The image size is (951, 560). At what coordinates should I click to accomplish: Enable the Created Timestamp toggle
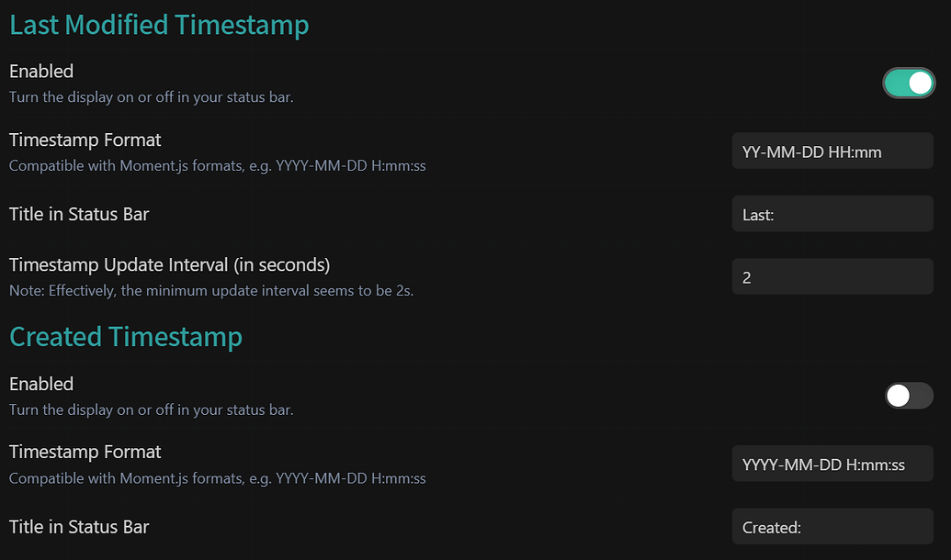pyautogui.click(x=909, y=396)
